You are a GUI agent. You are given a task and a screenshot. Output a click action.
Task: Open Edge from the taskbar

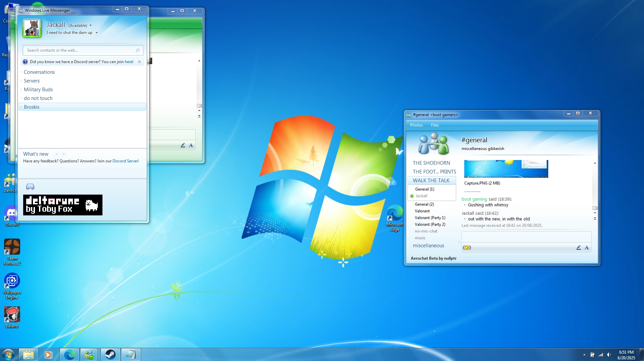pyautogui.click(x=70, y=355)
